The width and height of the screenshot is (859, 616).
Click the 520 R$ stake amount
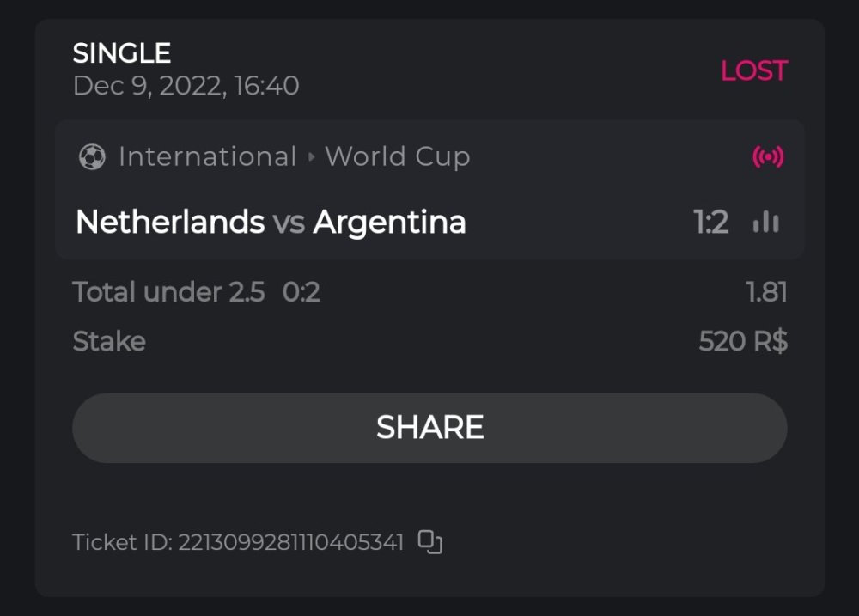pyautogui.click(x=743, y=342)
